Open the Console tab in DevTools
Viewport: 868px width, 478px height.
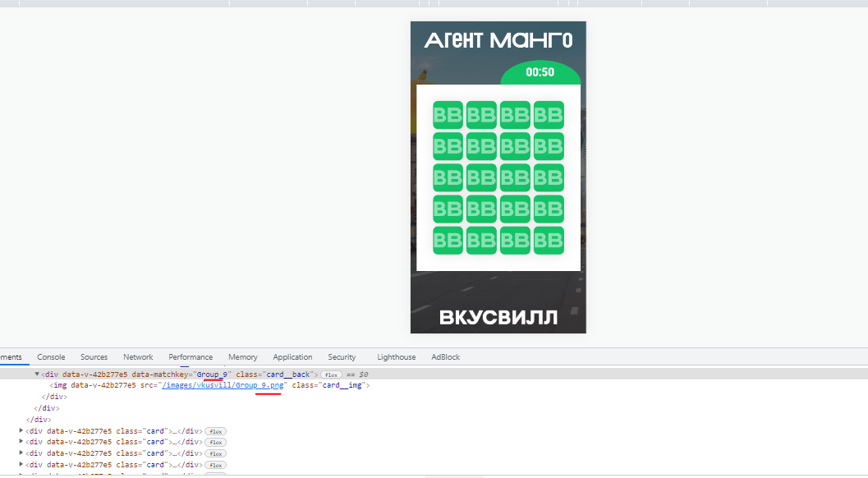pos(51,357)
